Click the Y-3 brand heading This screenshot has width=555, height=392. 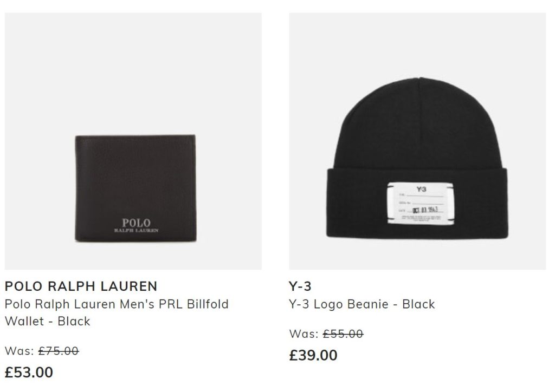[x=300, y=286]
